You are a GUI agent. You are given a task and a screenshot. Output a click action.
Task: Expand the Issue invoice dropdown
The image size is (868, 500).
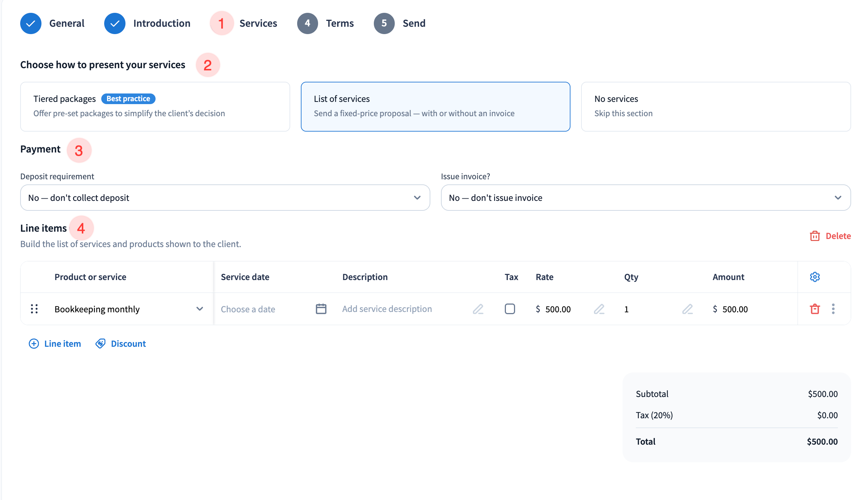point(645,198)
